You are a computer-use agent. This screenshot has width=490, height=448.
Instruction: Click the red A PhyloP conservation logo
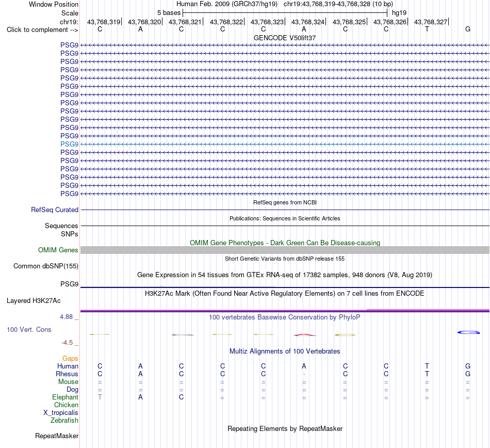[305, 335]
